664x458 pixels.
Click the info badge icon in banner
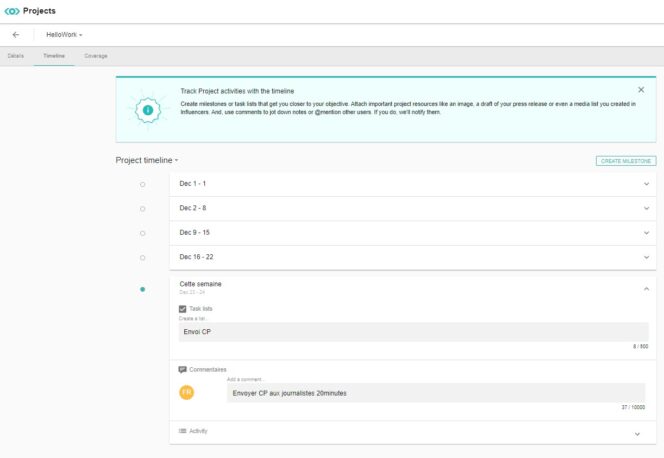(x=148, y=109)
